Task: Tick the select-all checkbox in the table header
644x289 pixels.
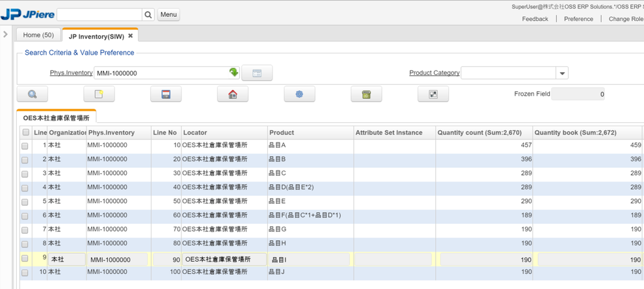Action: 25,133
